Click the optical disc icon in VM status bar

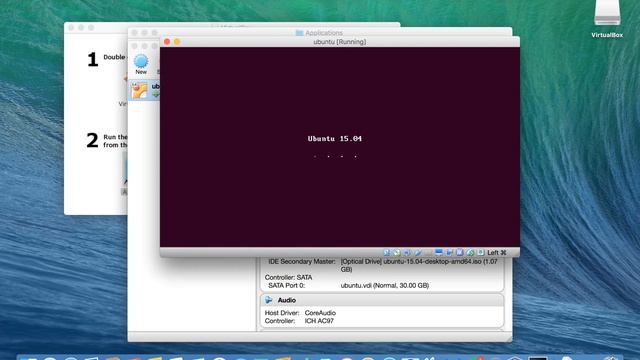[397, 253]
